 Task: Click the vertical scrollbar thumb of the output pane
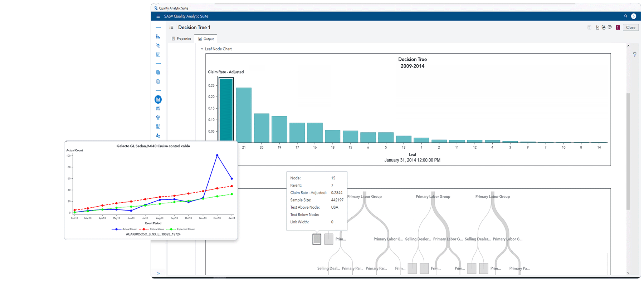click(629, 151)
